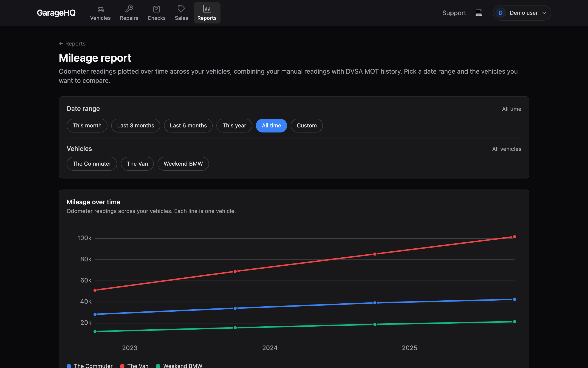Click the 'Mileage report' page title
This screenshot has width=588, height=368.
[x=95, y=58]
